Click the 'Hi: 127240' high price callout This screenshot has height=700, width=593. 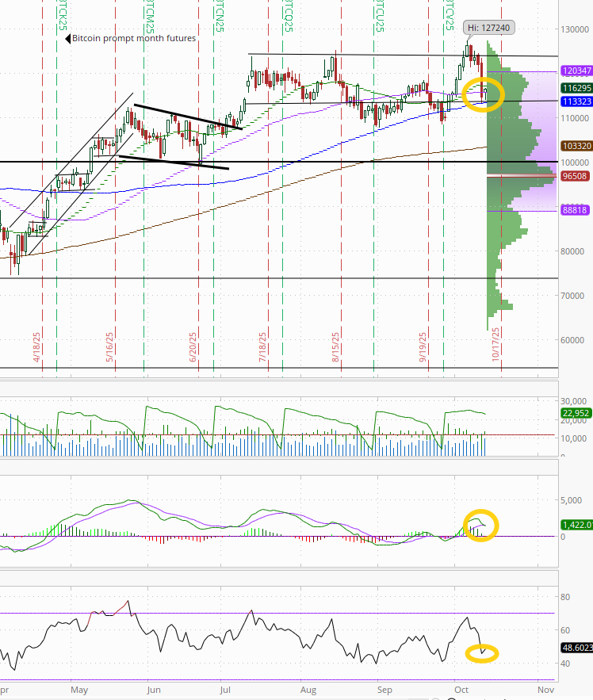[x=488, y=28]
